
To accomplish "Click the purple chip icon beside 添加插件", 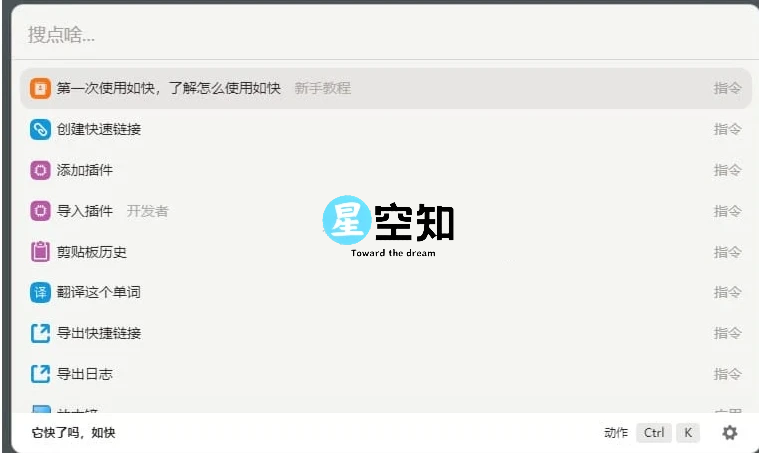I will 40,170.
